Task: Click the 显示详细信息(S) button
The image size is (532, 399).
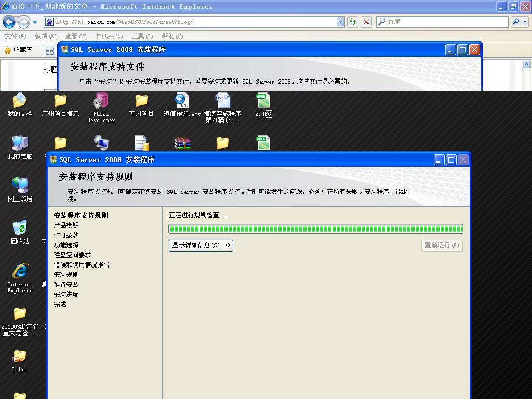Action: [x=201, y=245]
